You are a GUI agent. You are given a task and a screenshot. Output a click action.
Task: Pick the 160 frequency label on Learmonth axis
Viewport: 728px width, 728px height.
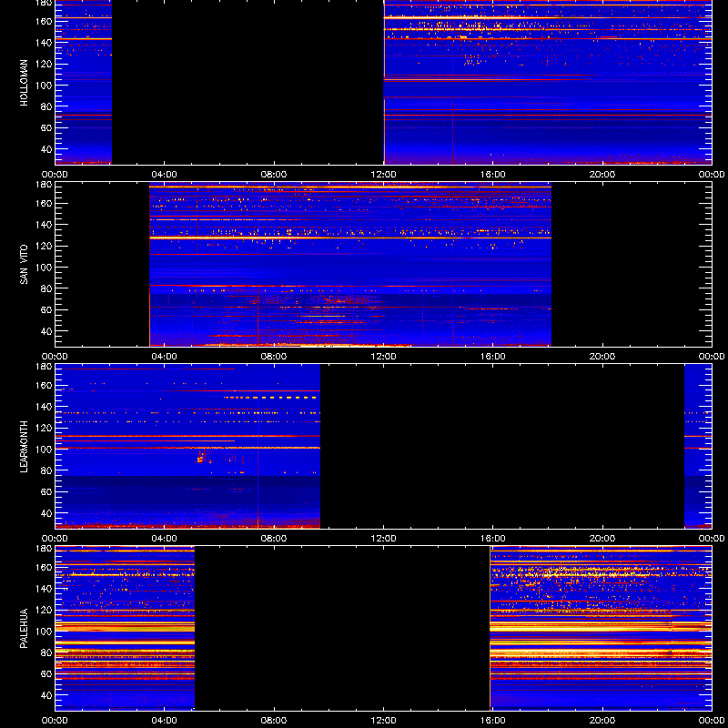click(x=43, y=385)
